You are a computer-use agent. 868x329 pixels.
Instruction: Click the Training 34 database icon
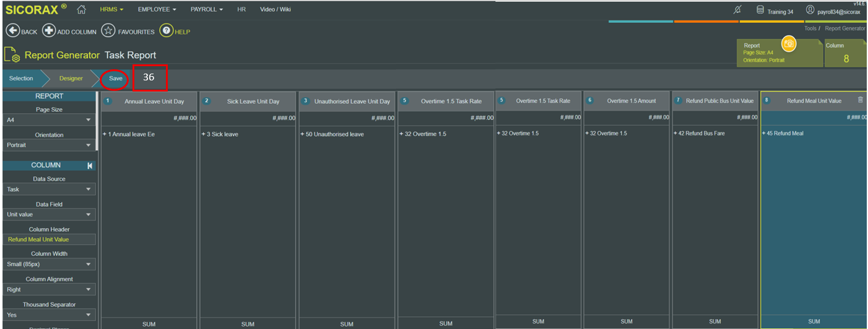click(760, 11)
